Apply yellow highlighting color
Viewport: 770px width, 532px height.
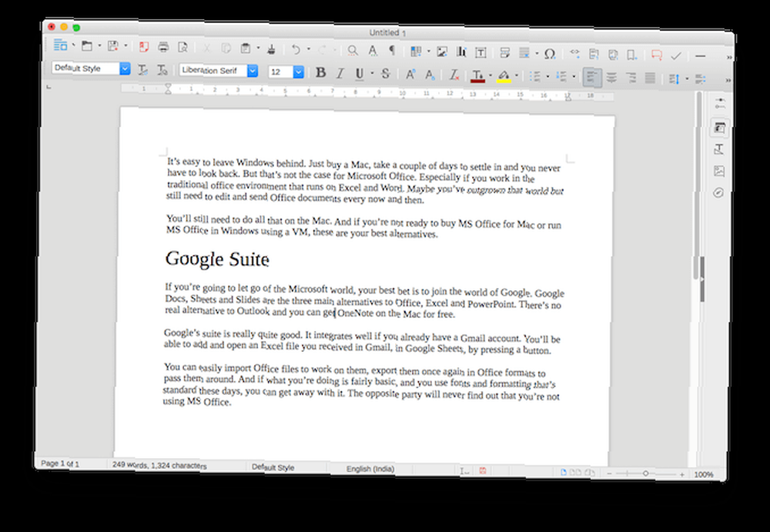[504, 76]
